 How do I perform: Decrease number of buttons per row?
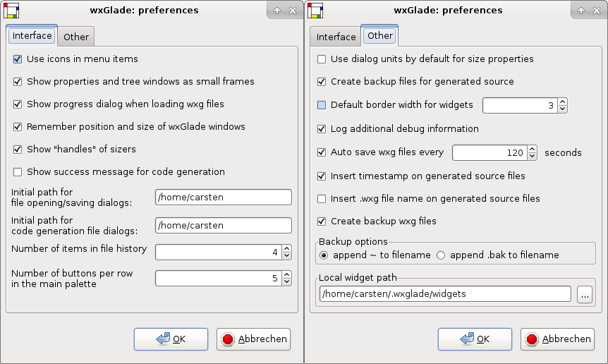(287, 282)
